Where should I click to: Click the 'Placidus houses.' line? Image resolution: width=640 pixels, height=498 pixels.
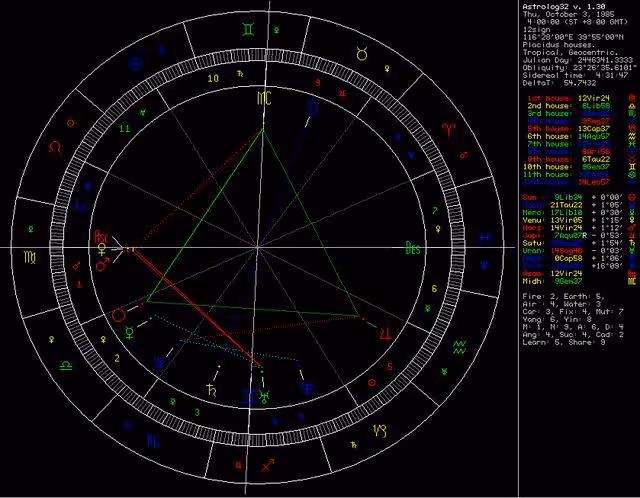557,45
